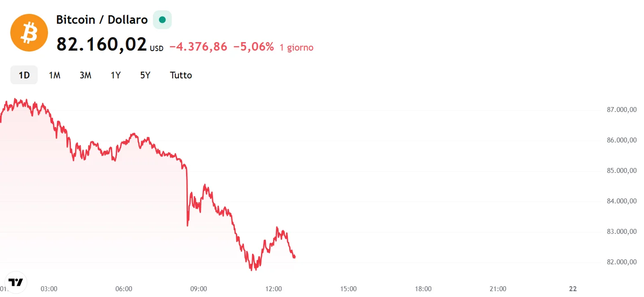Viewport: 644px width, 297px height.
Task: Select the orange B symbol in the circle
Action: tap(29, 32)
